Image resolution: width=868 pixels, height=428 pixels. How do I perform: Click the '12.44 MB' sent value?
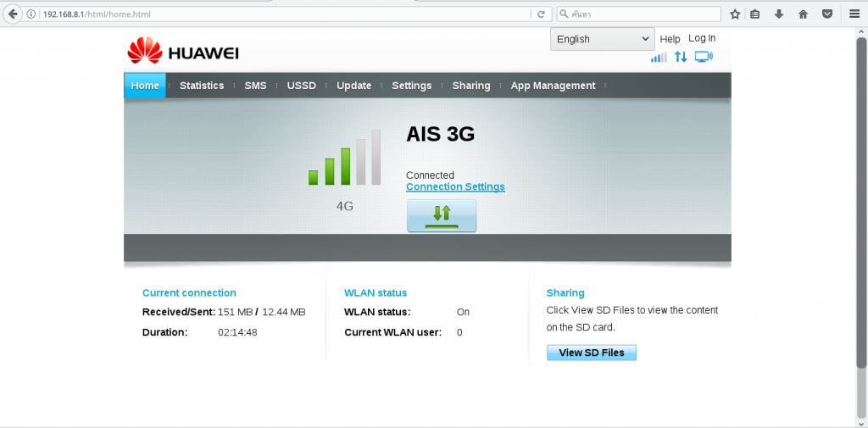[x=283, y=312]
